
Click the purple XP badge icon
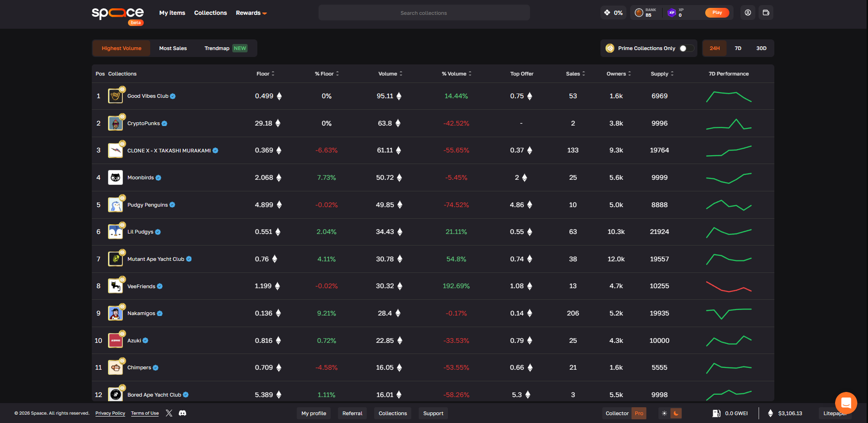point(671,13)
